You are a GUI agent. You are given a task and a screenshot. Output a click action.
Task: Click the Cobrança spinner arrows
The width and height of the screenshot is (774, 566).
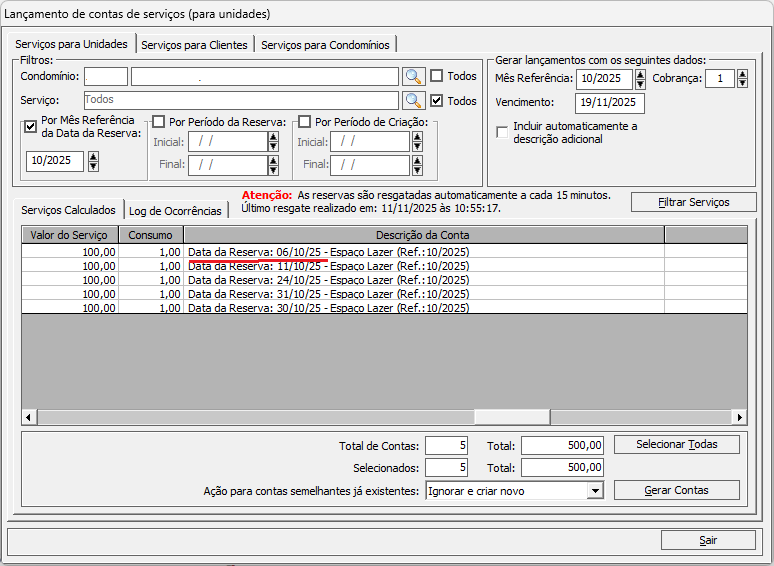(x=742, y=78)
